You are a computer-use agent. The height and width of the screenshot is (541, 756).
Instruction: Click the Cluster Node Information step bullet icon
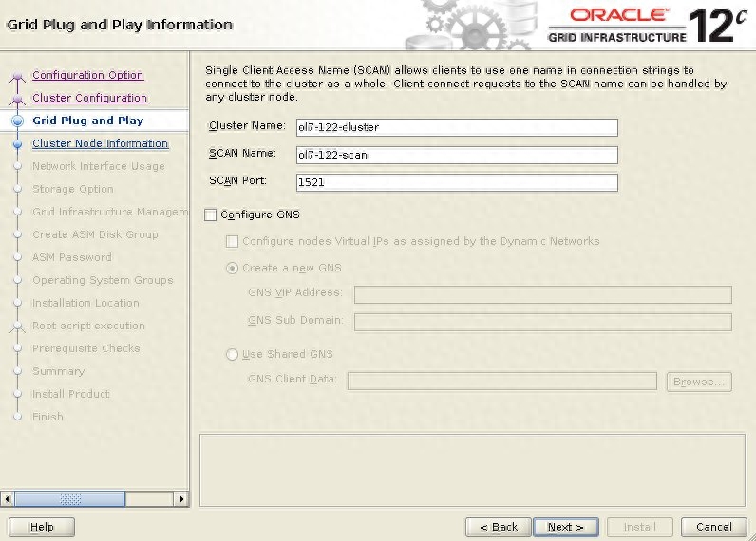pyautogui.click(x=16, y=144)
